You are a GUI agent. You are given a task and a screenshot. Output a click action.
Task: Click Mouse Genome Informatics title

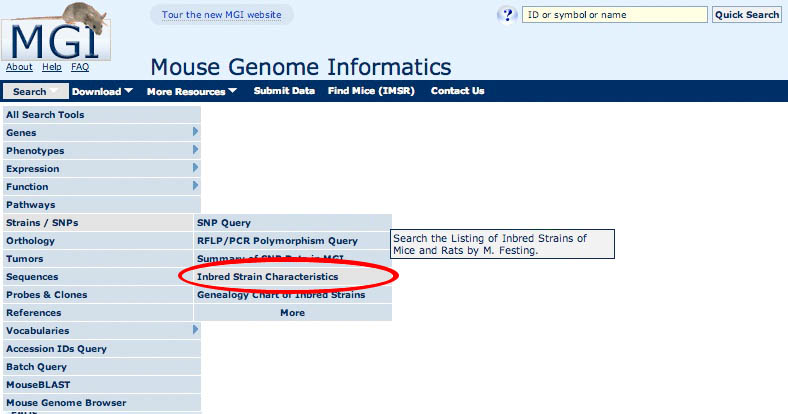[x=301, y=67]
